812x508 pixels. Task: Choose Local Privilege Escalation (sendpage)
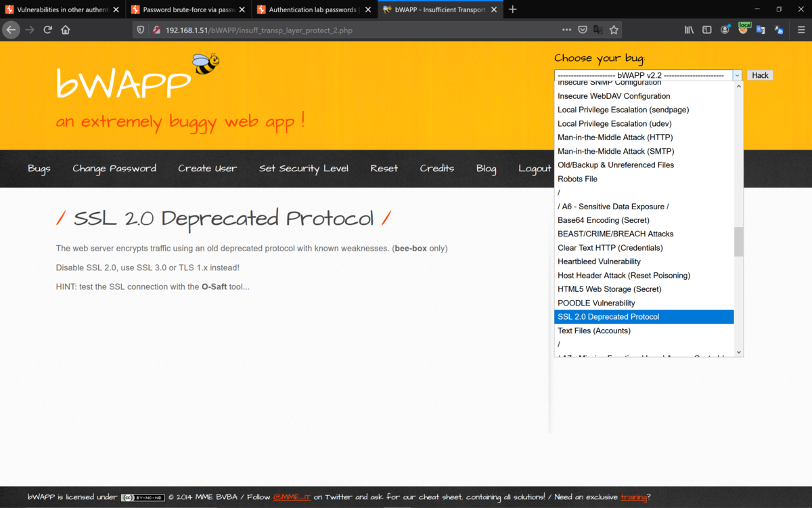coord(644,110)
